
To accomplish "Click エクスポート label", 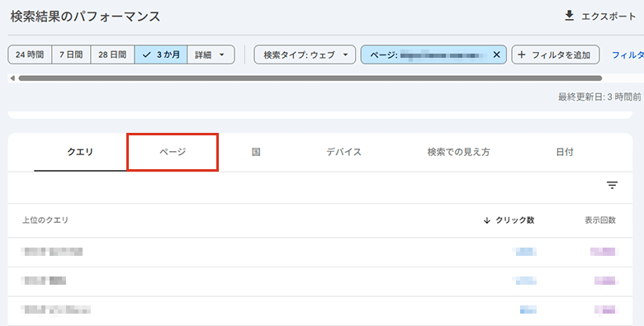I will [608, 17].
